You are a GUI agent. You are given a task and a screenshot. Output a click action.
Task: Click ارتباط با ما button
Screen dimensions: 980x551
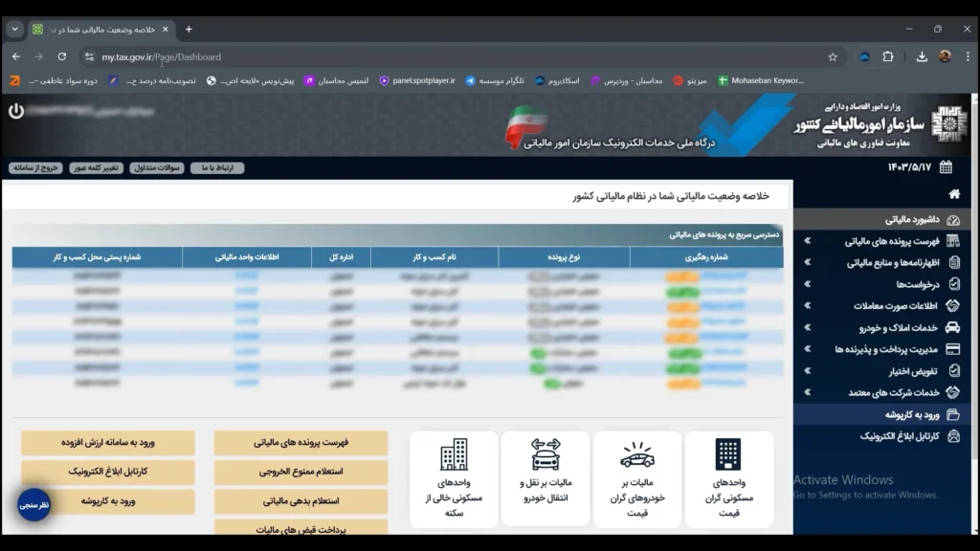click(x=217, y=167)
